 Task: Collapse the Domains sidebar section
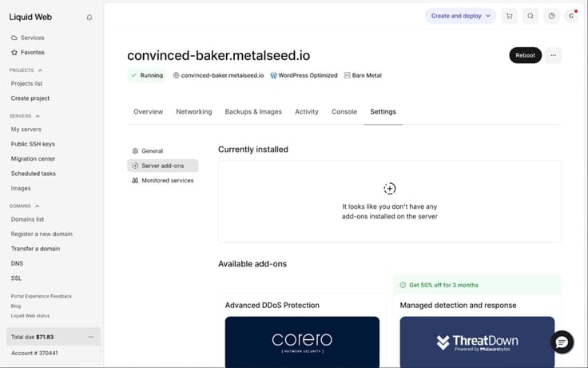coord(37,206)
